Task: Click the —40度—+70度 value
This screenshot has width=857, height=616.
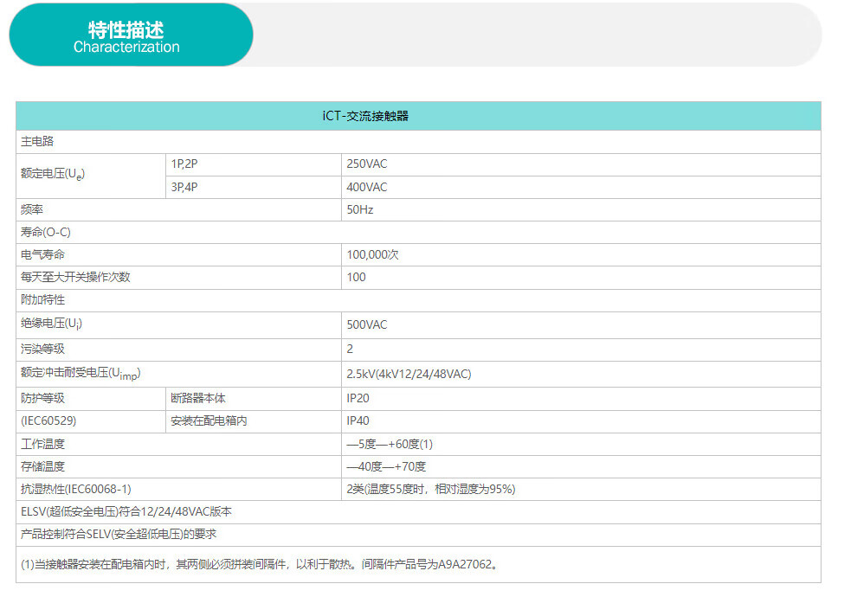Action: [x=386, y=467]
